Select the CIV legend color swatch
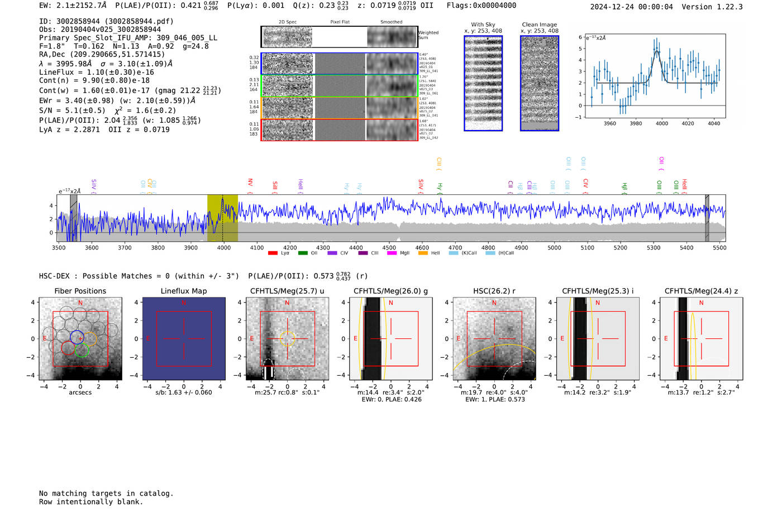The image size is (782, 532). tap(332, 253)
